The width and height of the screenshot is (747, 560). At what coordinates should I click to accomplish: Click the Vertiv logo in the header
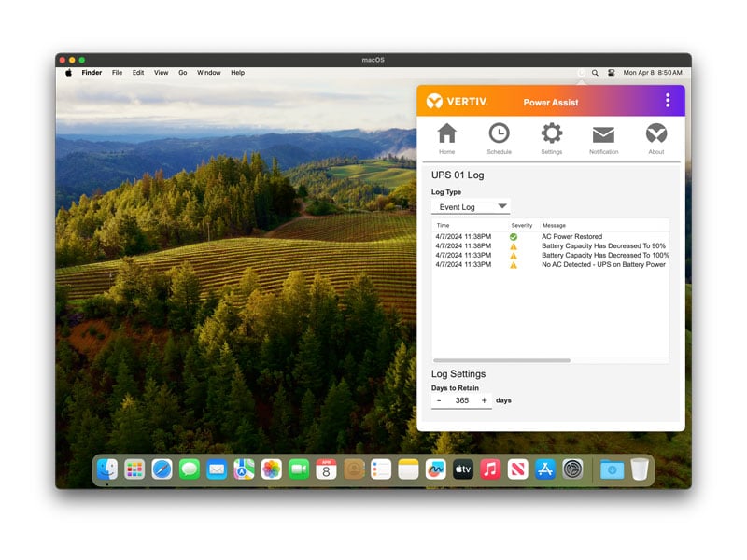[x=433, y=101]
